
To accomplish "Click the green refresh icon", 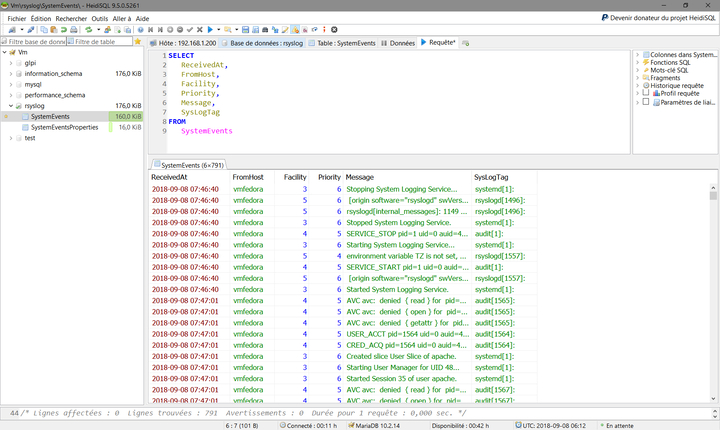I will 89,29.
